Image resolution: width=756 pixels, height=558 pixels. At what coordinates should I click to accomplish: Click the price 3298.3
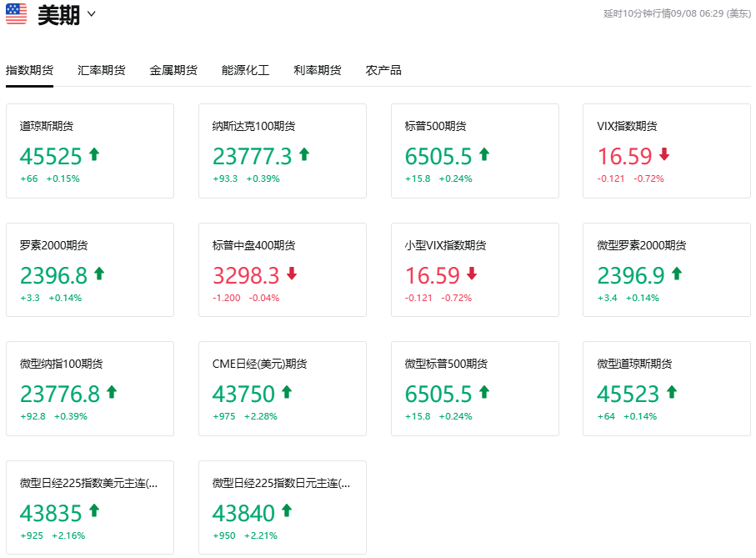point(246,275)
